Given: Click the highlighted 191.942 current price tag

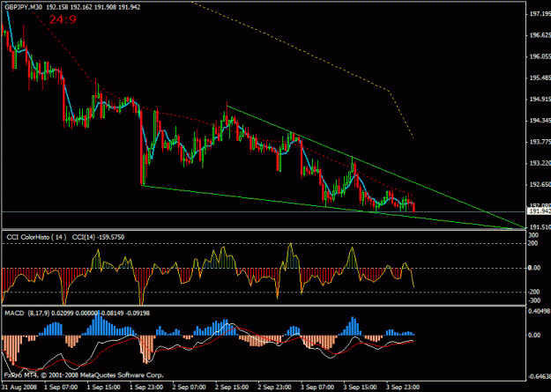Looking at the screenshot, I should point(539,211).
